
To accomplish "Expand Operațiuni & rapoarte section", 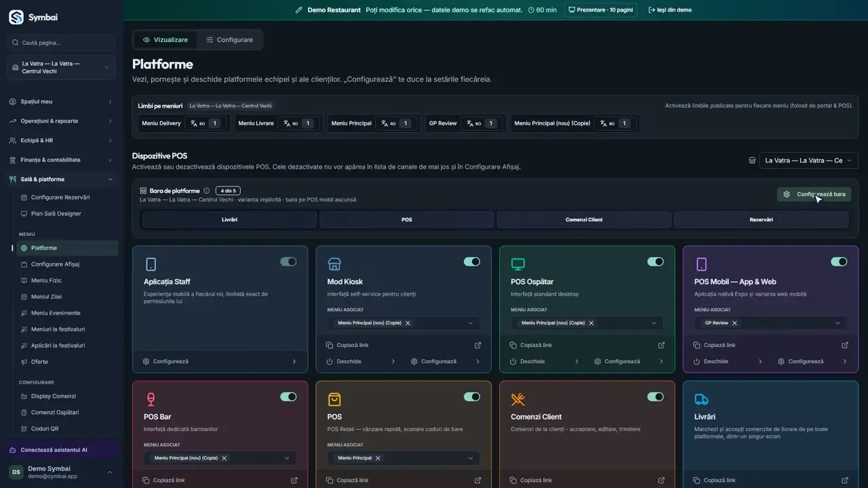I will (61, 121).
